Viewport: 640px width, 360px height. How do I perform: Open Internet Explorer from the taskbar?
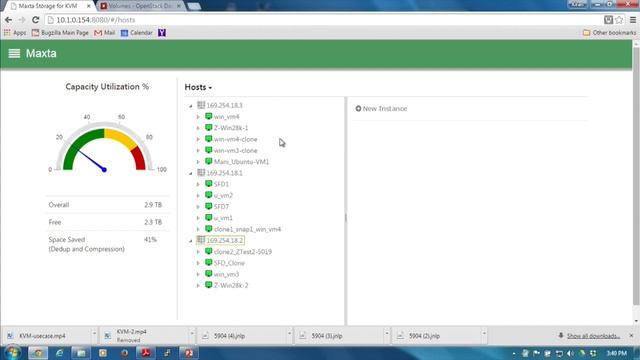click(x=60, y=353)
